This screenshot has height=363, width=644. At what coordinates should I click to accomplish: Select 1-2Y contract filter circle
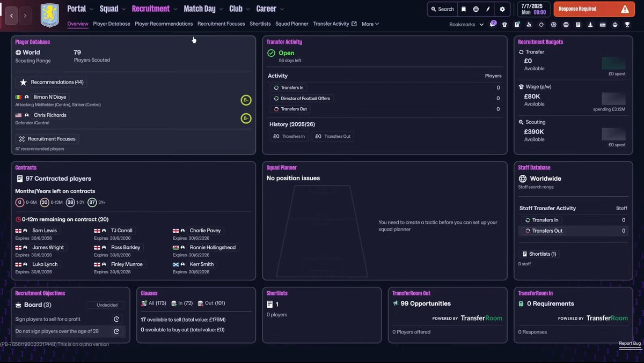[x=70, y=202]
